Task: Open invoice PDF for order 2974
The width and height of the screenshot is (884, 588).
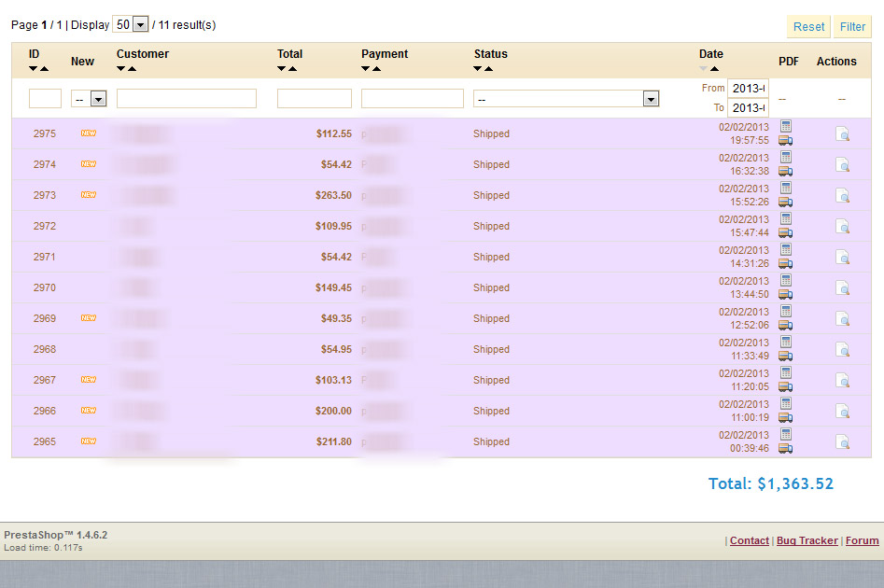Action: tap(786, 157)
